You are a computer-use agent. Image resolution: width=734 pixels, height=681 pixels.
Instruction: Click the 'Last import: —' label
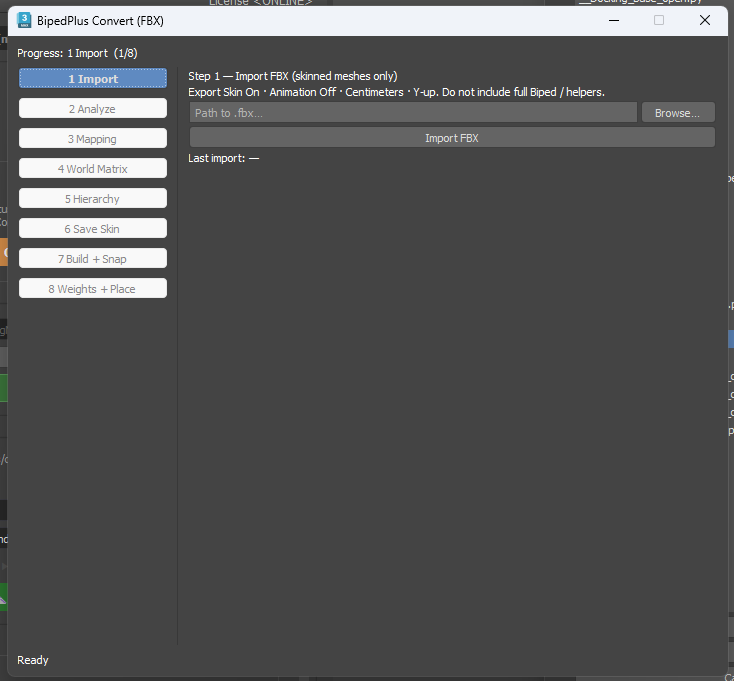223,158
